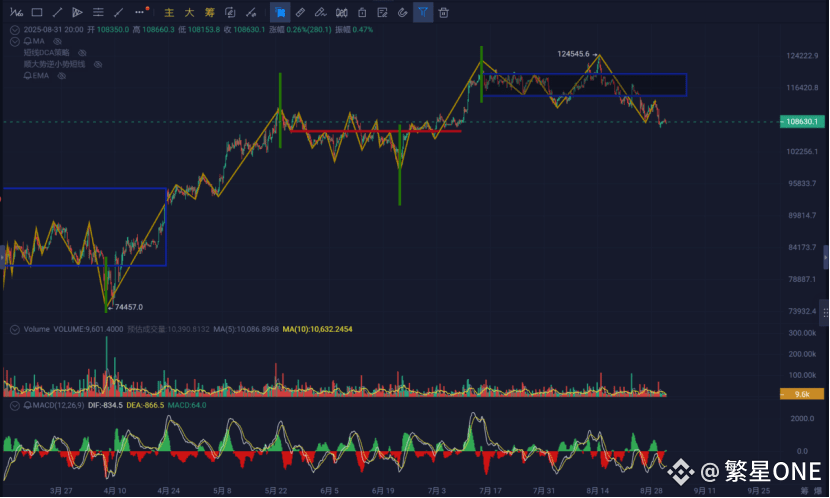Click the Volume indicator label
This screenshot has width=830, height=498.
click(37, 329)
